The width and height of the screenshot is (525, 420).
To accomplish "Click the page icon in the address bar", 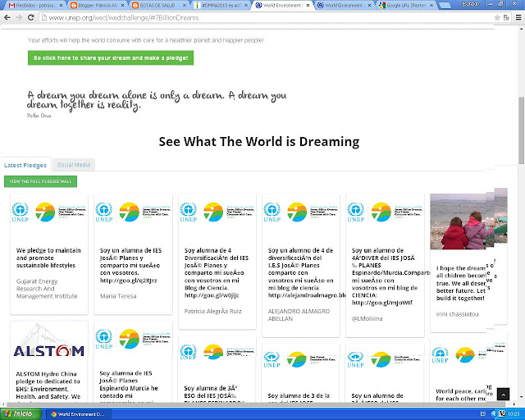I will point(43,18).
